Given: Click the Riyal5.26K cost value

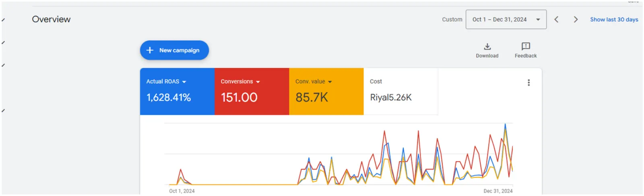Looking at the screenshot, I should (x=391, y=97).
